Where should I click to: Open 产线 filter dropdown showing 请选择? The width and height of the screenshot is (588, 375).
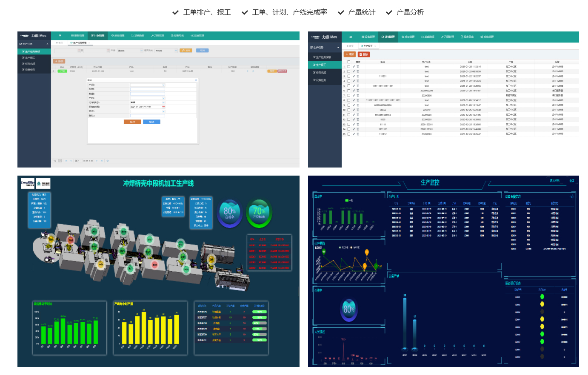point(130,51)
